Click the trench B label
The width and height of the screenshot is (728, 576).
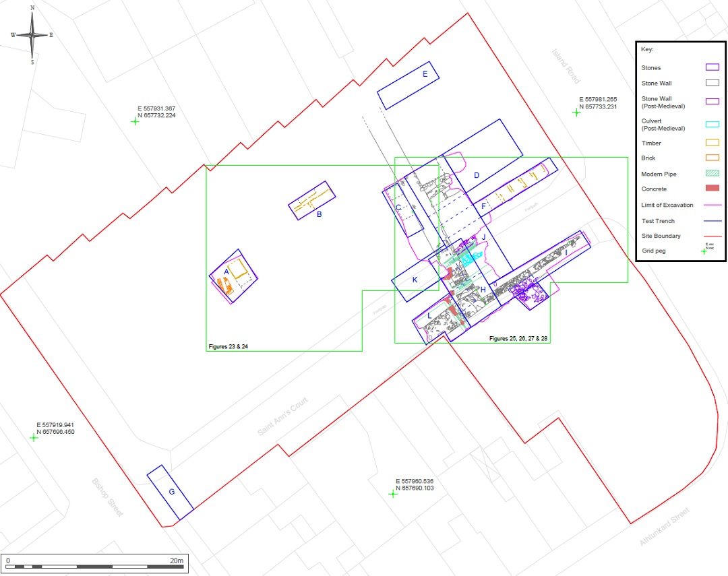click(320, 215)
